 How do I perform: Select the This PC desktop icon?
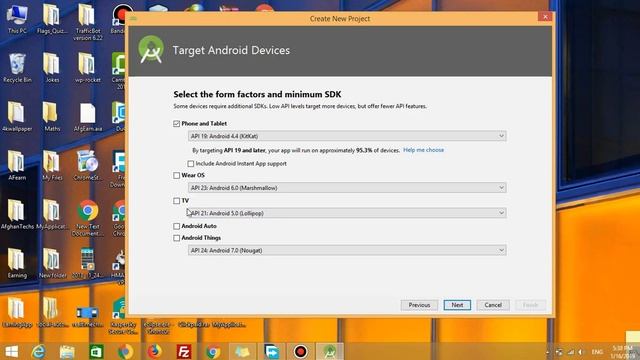pyautogui.click(x=17, y=20)
